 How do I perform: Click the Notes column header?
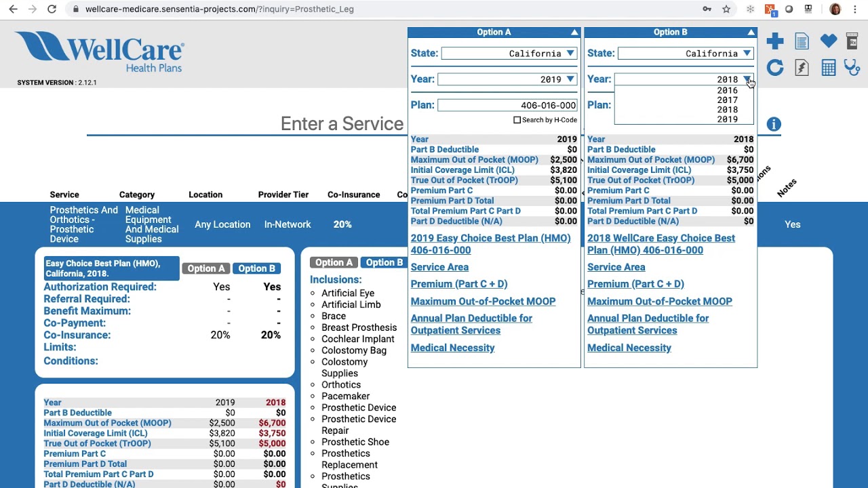pyautogui.click(x=787, y=188)
